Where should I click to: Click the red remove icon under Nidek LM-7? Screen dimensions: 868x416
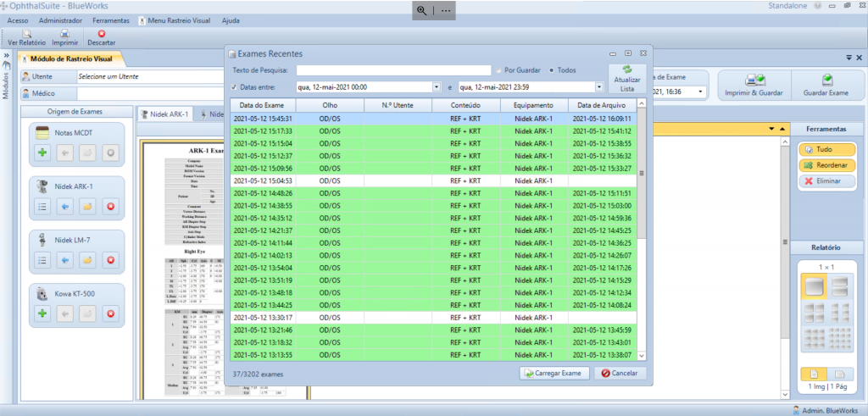tap(109, 259)
